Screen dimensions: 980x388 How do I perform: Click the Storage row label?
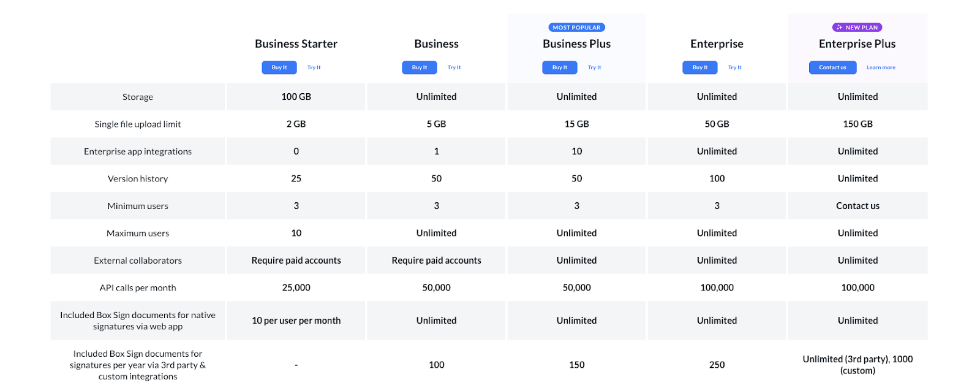point(138,97)
